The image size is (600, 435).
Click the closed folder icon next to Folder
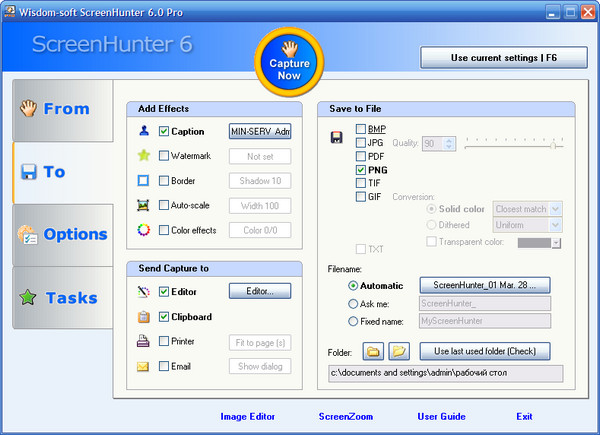tap(372, 351)
